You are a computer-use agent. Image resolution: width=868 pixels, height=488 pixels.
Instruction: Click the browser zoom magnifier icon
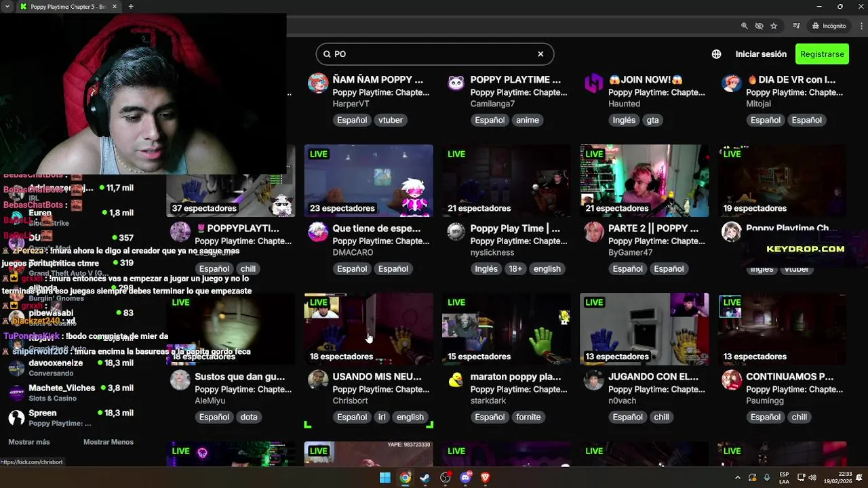click(745, 26)
